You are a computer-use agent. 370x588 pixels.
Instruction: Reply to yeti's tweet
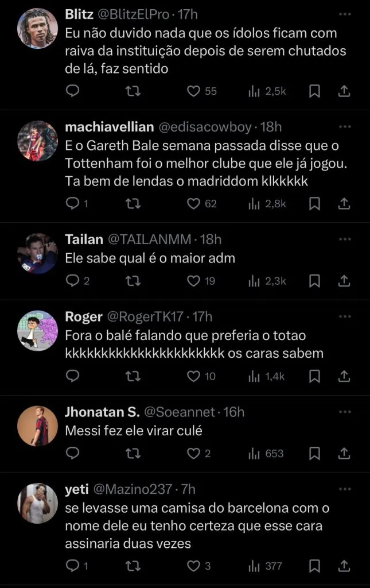click(x=72, y=566)
